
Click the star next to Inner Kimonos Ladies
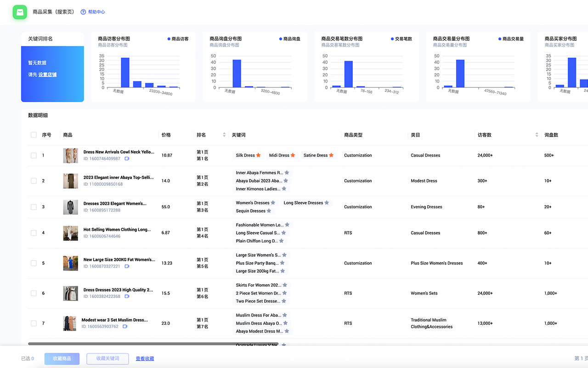point(284,189)
